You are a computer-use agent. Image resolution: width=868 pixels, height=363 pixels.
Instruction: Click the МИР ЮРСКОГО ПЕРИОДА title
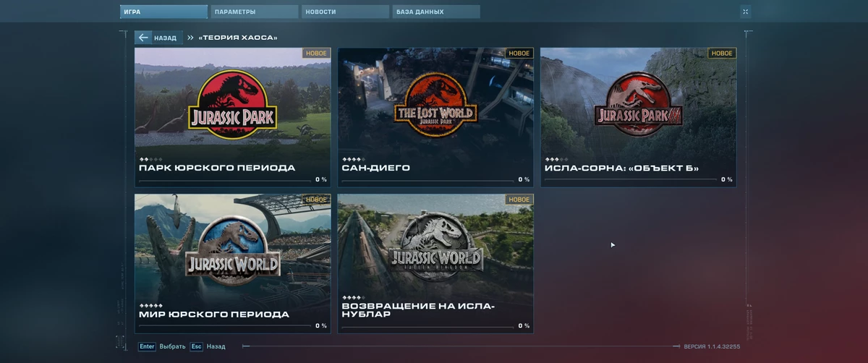click(x=214, y=315)
